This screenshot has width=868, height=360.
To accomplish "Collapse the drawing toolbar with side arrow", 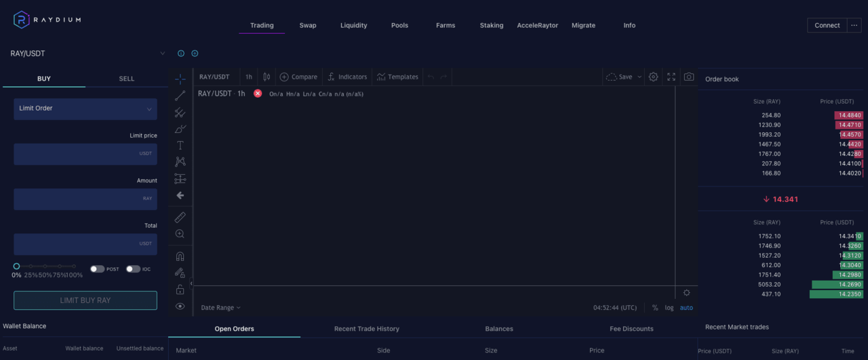I will [x=191, y=283].
